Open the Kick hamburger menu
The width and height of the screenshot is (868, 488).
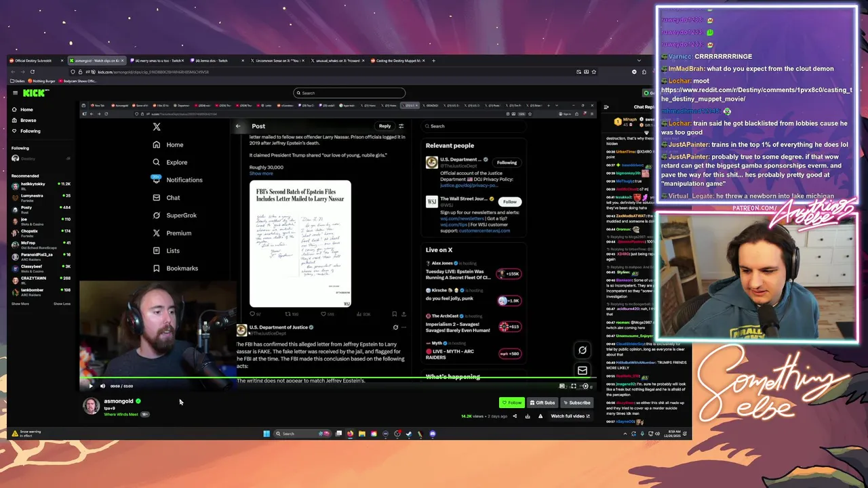(x=15, y=93)
